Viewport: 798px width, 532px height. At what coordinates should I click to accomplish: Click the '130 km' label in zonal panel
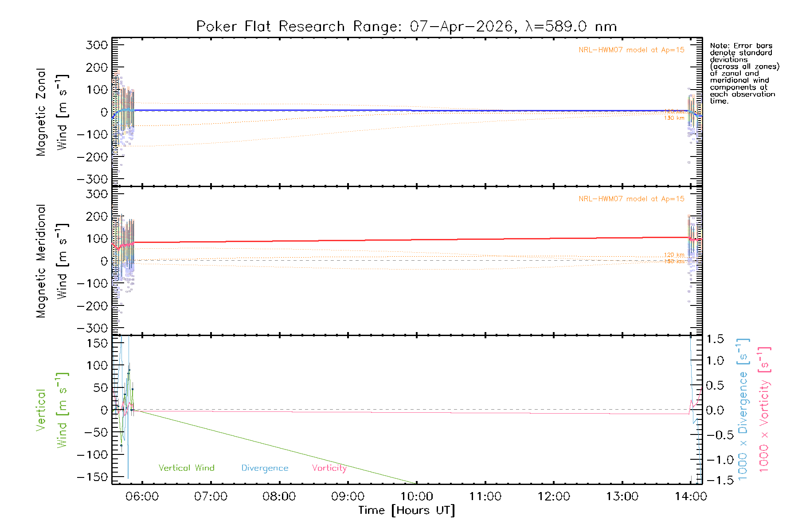[674, 118]
